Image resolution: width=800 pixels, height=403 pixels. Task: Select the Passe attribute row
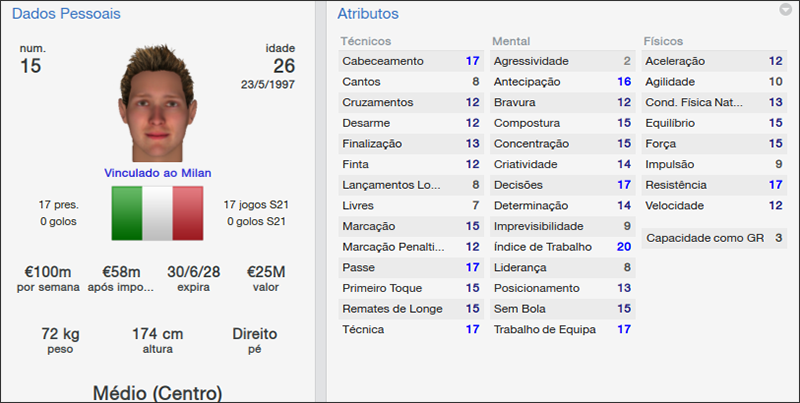pos(411,267)
